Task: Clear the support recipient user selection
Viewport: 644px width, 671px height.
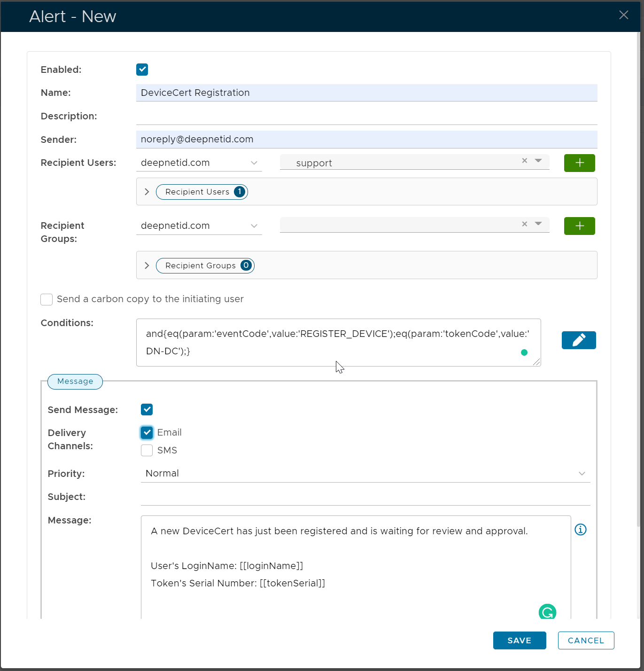Action: coord(525,161)
